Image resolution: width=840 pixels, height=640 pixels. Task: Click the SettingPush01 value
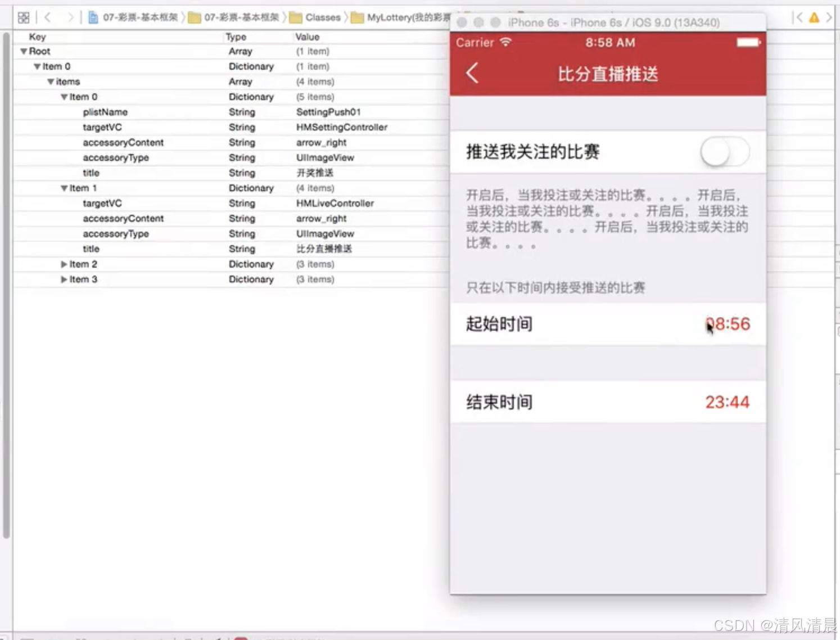pos(328,112)
